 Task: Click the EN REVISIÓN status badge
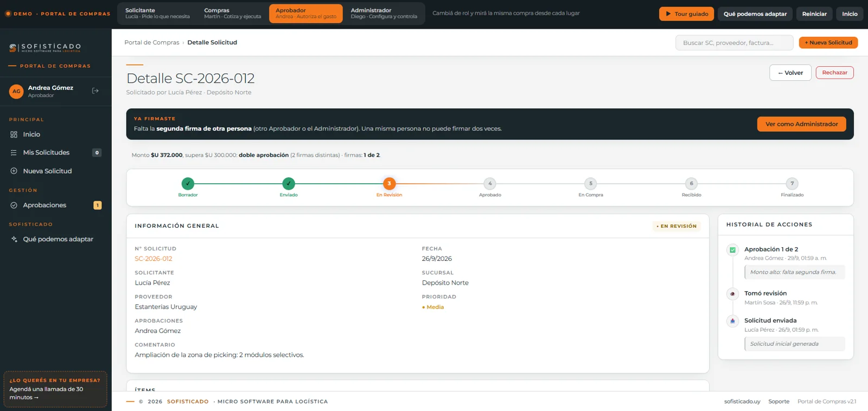pos(676,226)
